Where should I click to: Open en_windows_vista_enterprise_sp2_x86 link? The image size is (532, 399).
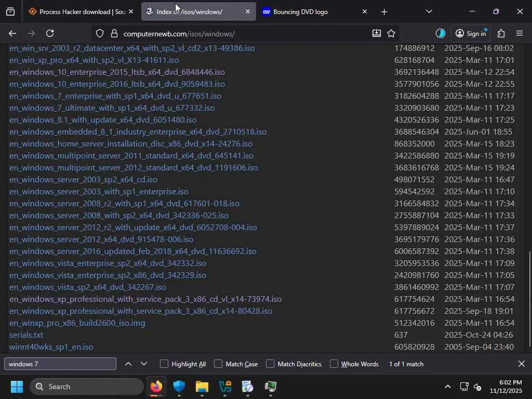pyautogui.click(x=108, y=275)
